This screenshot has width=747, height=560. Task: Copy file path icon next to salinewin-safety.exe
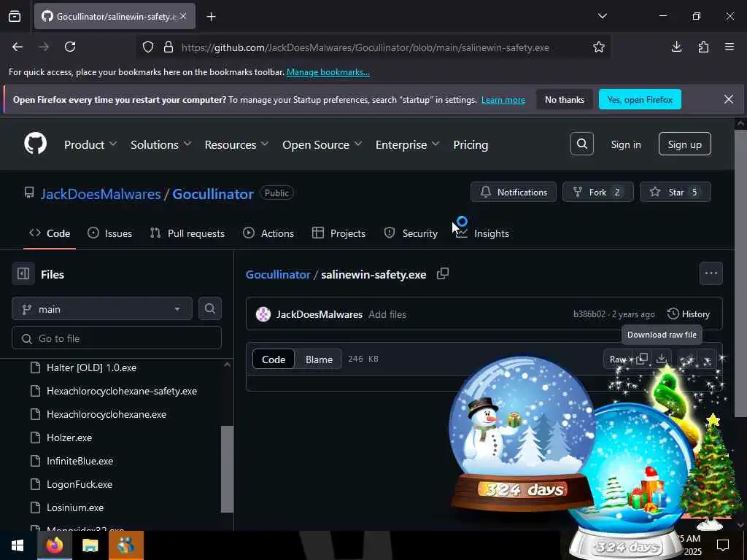coord(443,274)
